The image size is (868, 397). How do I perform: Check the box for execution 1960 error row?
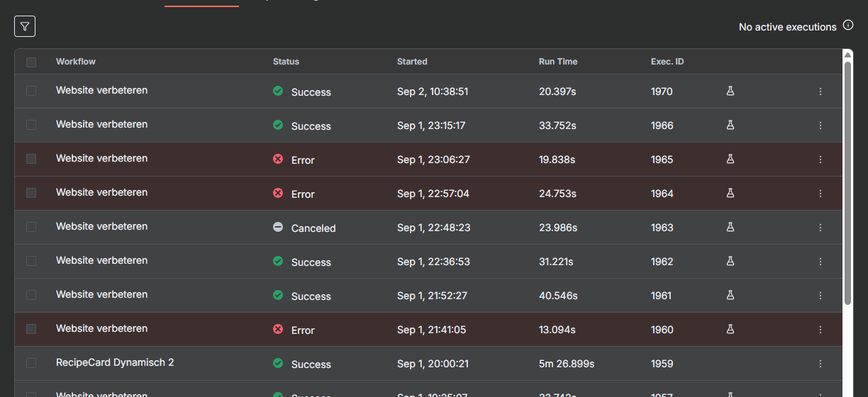[x=31, y=329]
